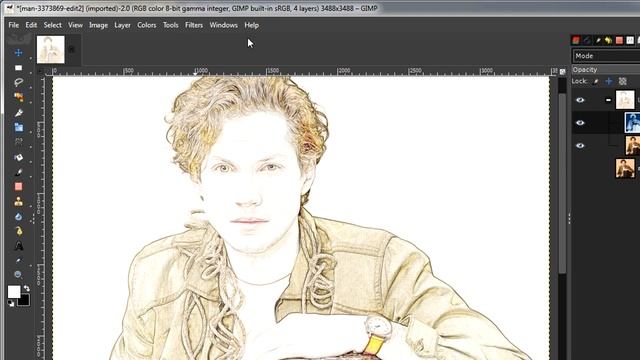Open the red Layers dock tab

point(576,40)
